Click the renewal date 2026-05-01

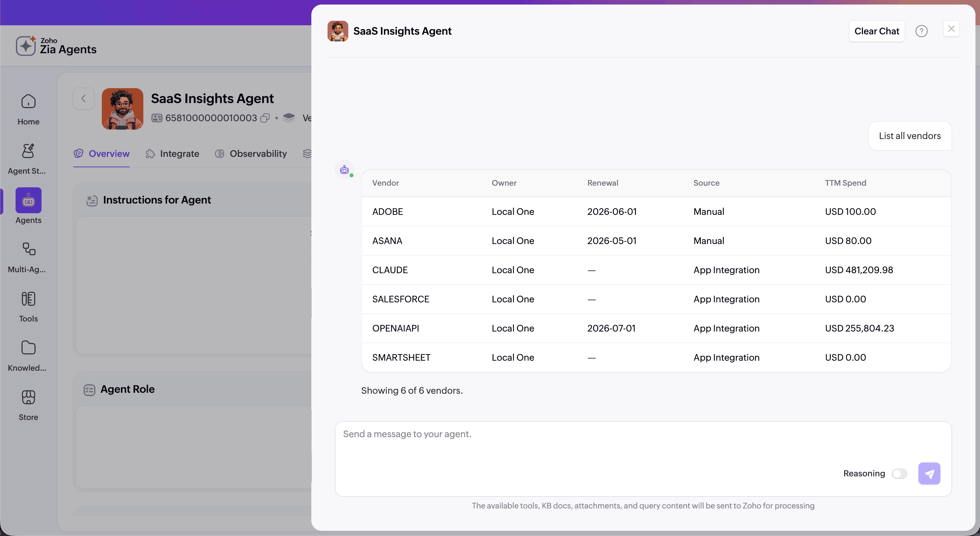612,241
